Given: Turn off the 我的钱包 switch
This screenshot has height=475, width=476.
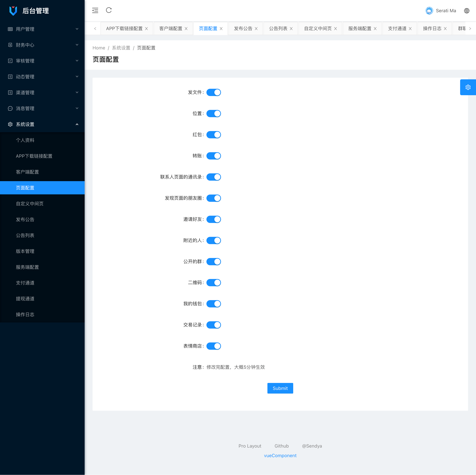Looking at the screenshot, I should click(214, 304).
